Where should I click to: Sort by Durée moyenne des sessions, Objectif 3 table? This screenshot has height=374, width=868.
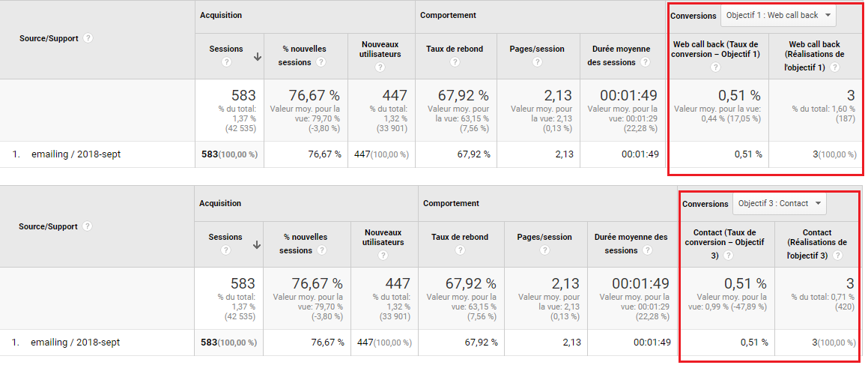(631, 244)
